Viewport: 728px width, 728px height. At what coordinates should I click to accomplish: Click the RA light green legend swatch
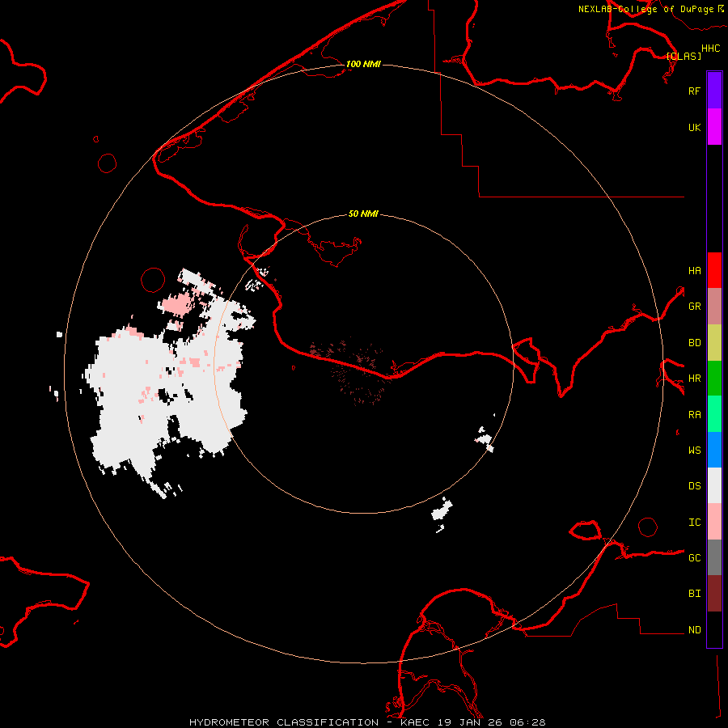click(x=714, y=414)
